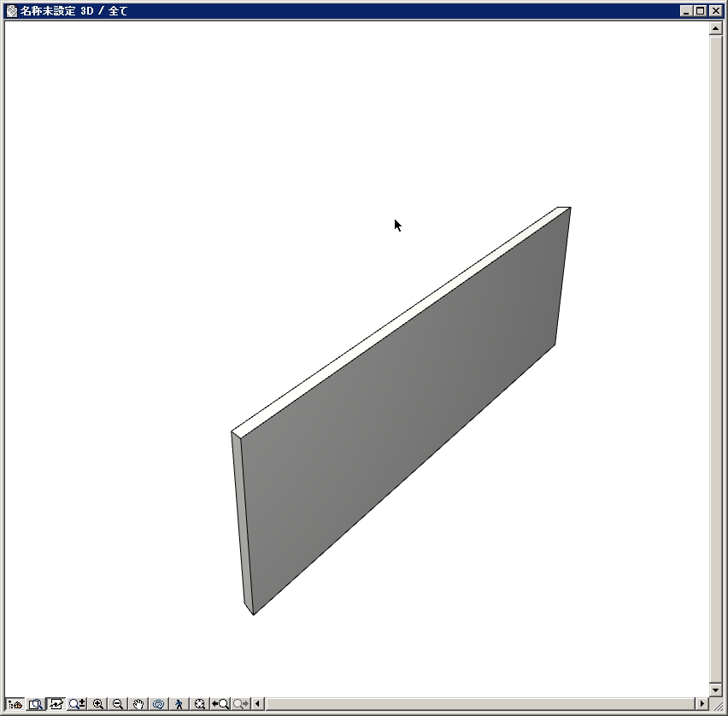The height and width of the screenshot is (716, 728).
Task: Select the walk-through person icon
Action: [x=179, y=704]
